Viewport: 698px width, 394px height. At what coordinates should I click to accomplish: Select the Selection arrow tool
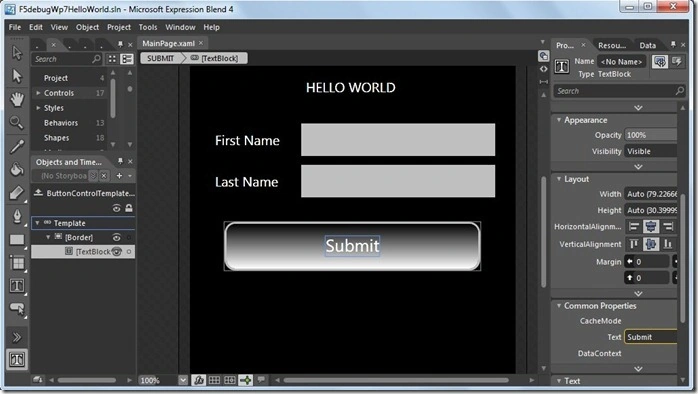pyautogui.click(x=17, y=53)
